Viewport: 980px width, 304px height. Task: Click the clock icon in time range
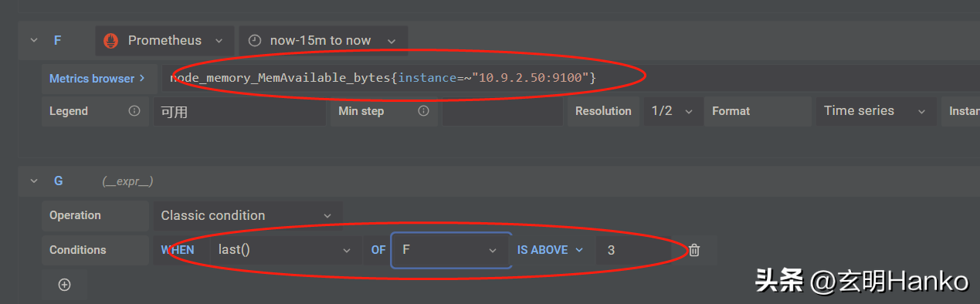click(255, 40)
